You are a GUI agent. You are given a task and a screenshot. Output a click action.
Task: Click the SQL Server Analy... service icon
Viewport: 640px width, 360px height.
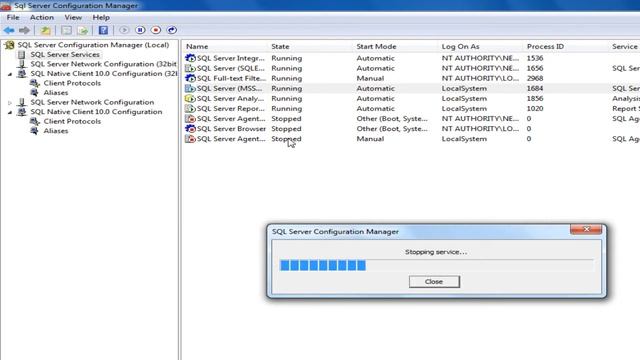pyautogui.click(x=190, y=98)
